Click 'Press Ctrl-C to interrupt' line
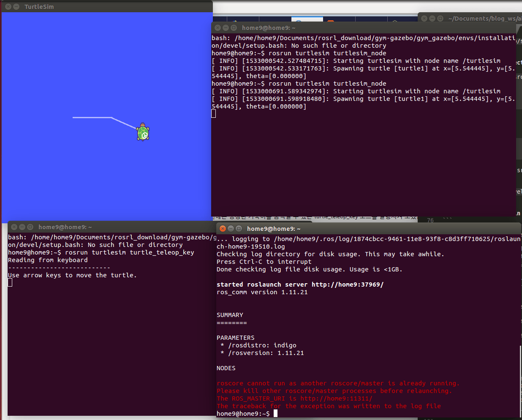This screenshot has width=522, height=420. pos(264,262)
